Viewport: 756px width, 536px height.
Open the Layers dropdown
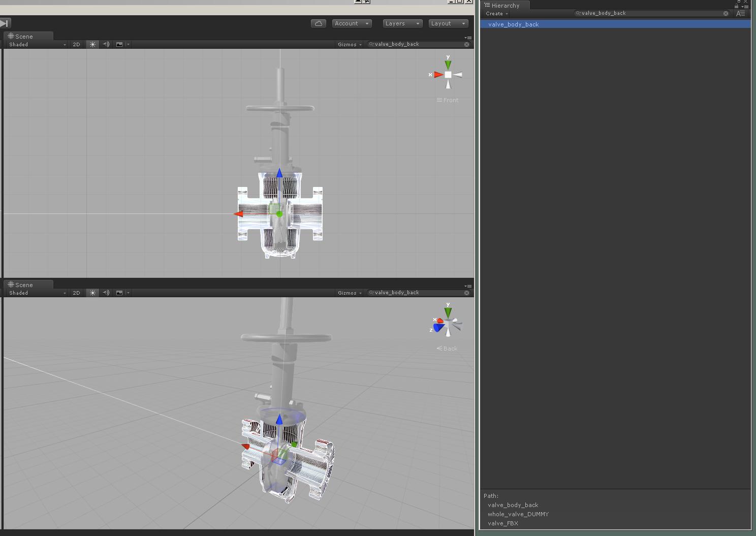(402, 23)
